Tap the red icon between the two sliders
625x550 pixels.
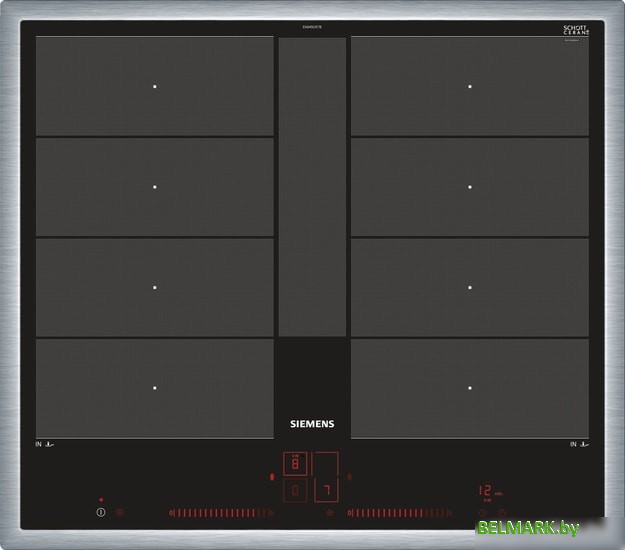329,513
